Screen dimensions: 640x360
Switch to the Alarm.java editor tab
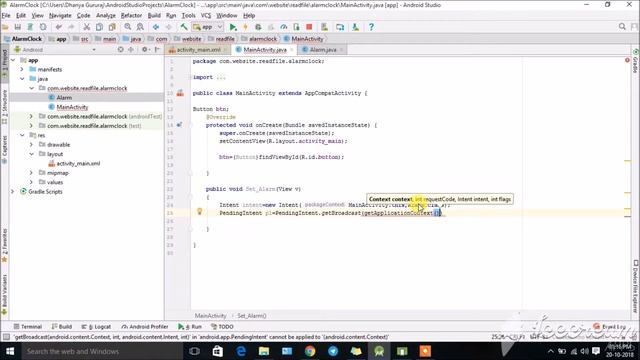tap(322, 50)
